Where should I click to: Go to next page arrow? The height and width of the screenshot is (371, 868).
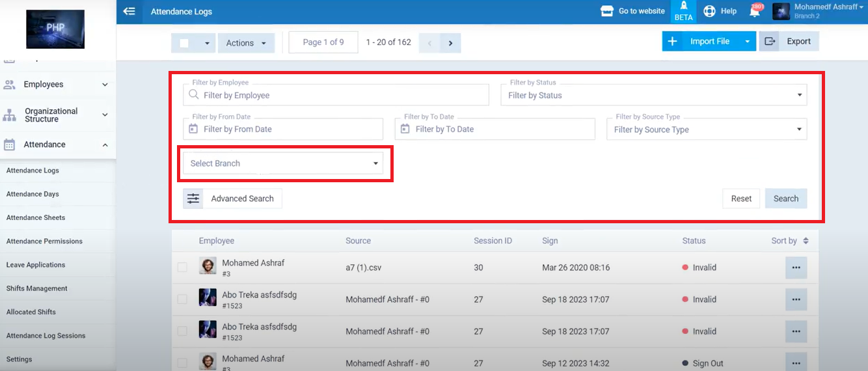(x=450, y=44)
